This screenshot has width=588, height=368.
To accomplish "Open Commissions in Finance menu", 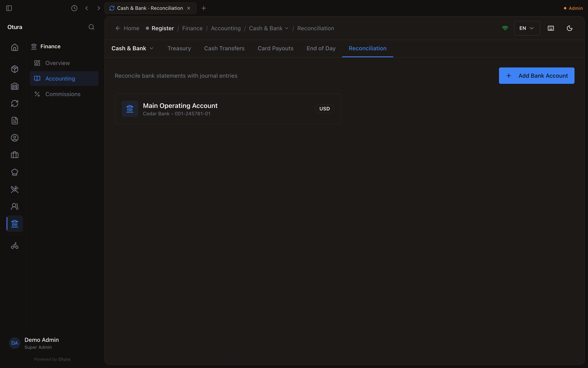I will 64,94.
